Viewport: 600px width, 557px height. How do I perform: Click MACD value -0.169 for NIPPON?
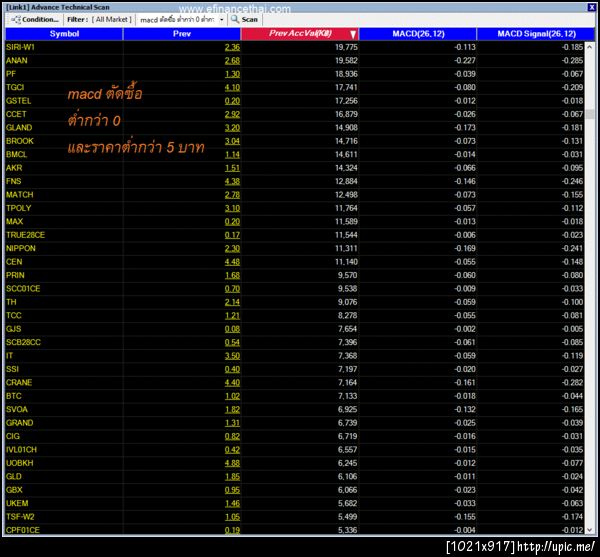[x=465, y=248]
